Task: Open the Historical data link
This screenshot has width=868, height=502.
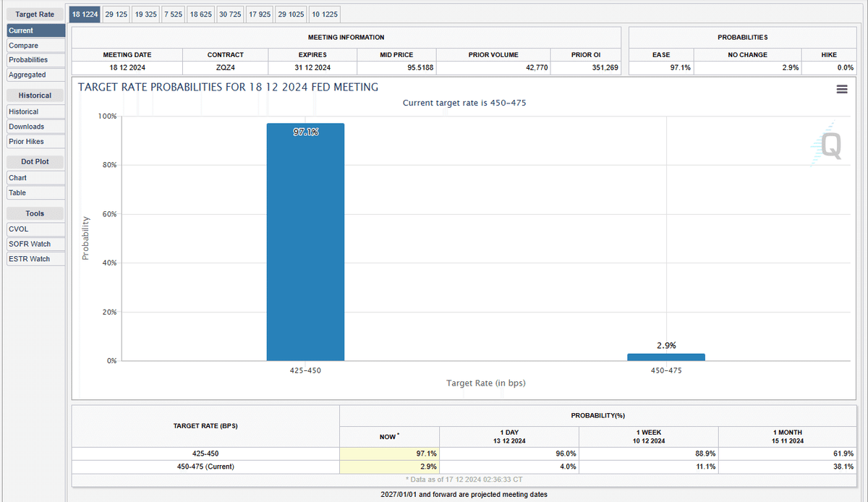Action: [36, 112]
